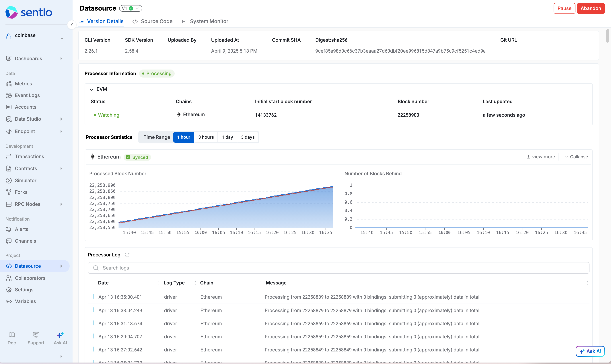Click the Support chat icon
This screenshot has width=611, height=364.
36,335
